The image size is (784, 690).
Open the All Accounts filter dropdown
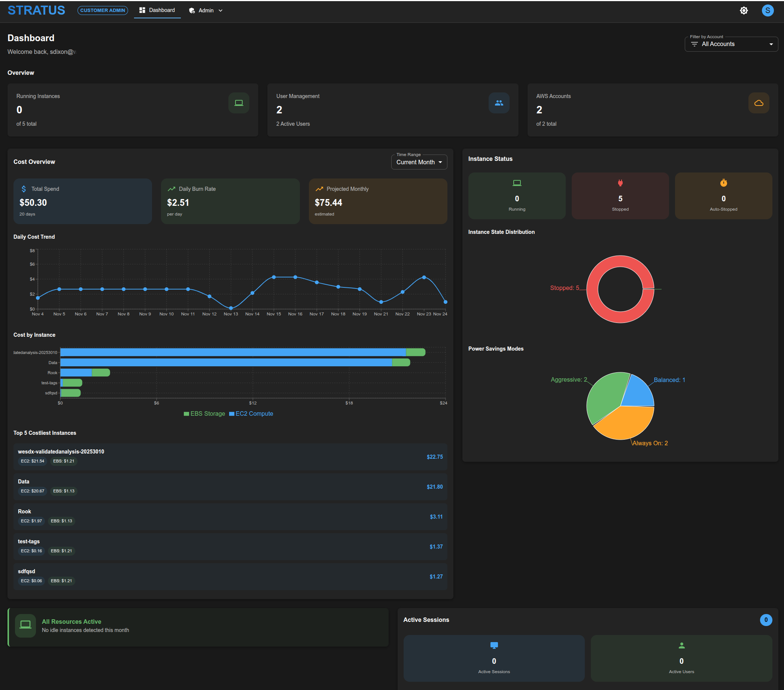click(x=731, y=44)
